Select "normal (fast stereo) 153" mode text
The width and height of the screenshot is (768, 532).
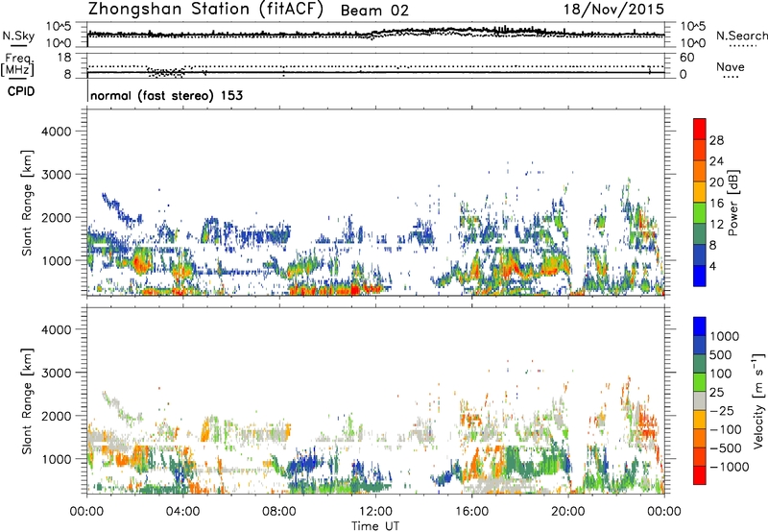pyautogui.click(x=166, y=95)
